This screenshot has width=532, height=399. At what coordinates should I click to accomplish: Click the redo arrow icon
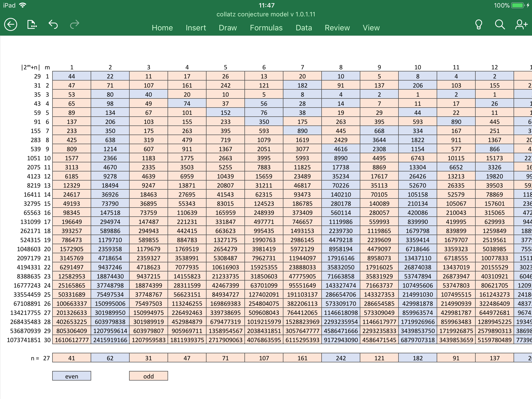click(x=75, y=24)
